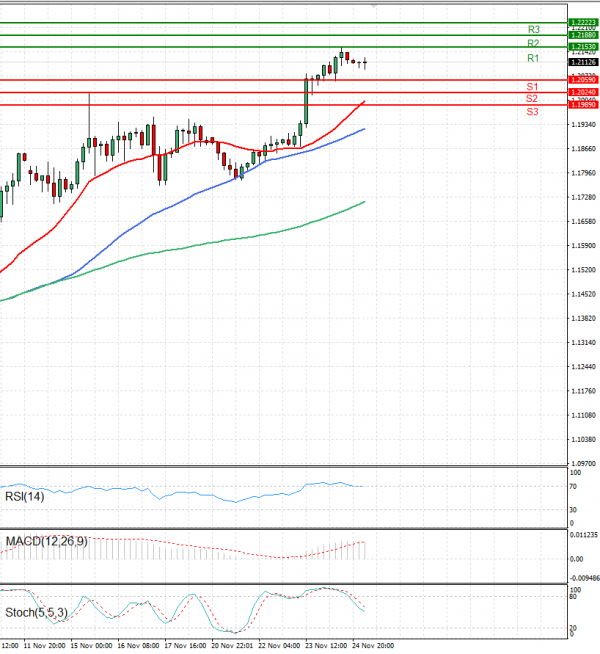The width and height of the screenshot is (600, 654).
Task: Click the MACD scale value -0.009486
Action: click(585, 578)
